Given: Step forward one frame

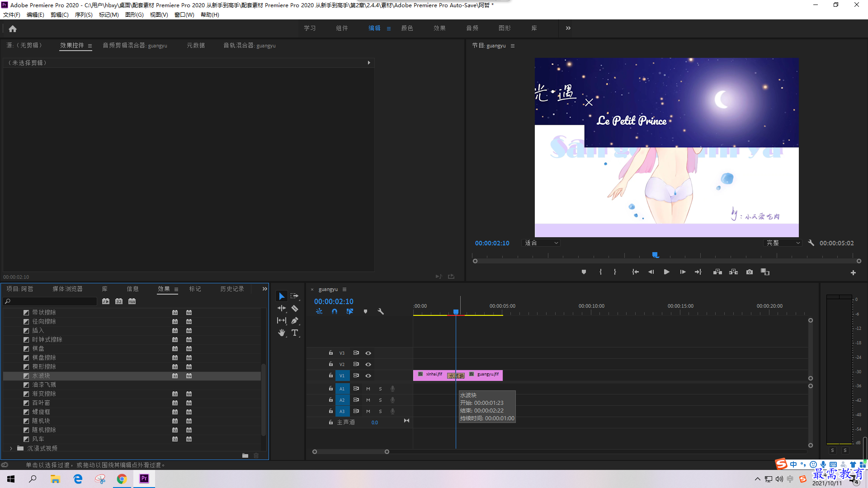Looking at the screenshot, I should [683, 272].
